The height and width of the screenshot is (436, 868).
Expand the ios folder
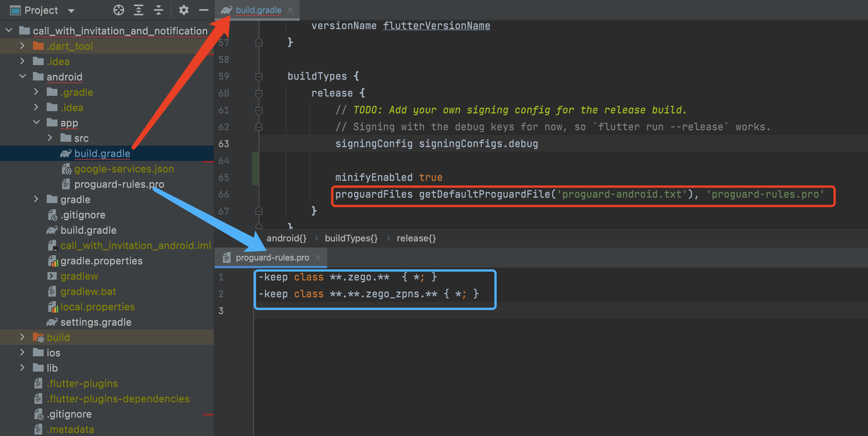tap(22, 352)
